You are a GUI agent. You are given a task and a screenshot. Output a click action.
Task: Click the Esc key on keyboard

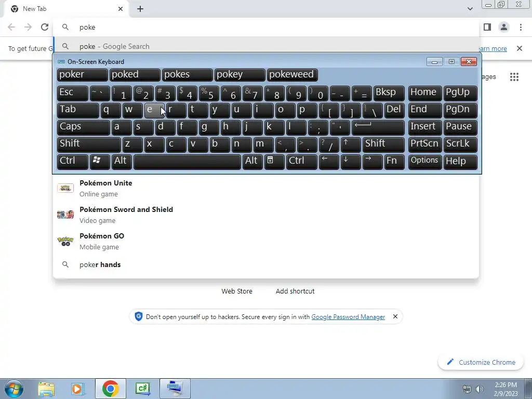coord(73,93)
